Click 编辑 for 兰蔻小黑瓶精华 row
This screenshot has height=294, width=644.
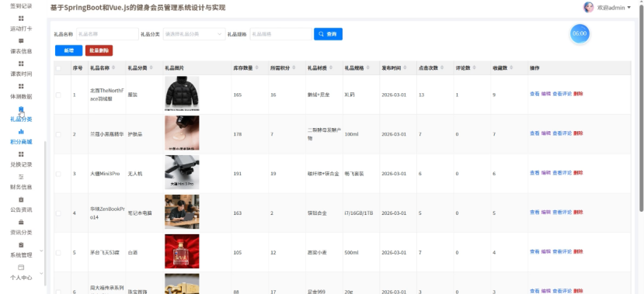click(x=546, y=133)
